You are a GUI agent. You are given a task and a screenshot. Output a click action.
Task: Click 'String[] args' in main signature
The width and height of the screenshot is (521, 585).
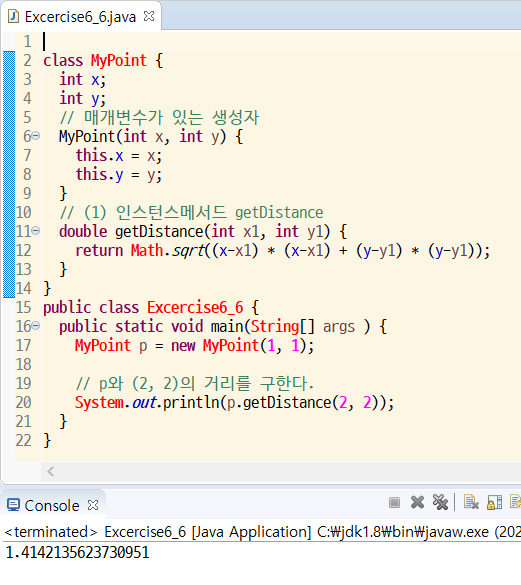(x=303, y=327)
